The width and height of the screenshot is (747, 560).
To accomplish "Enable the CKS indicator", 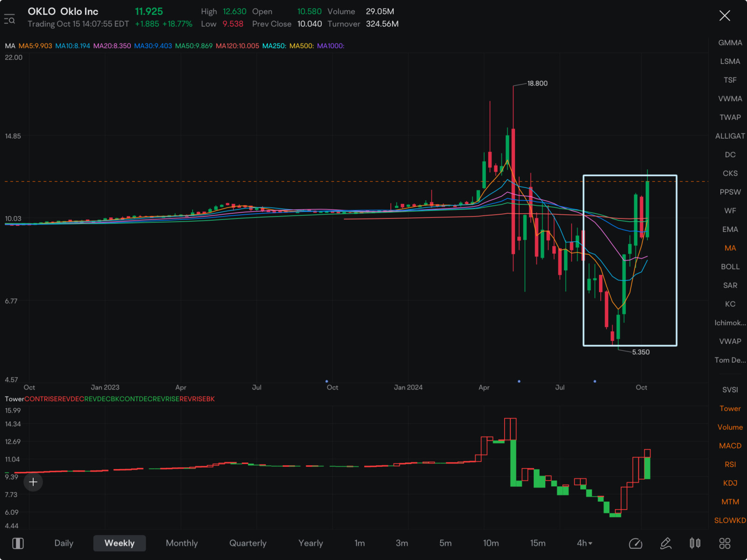I will coord(730,173).
